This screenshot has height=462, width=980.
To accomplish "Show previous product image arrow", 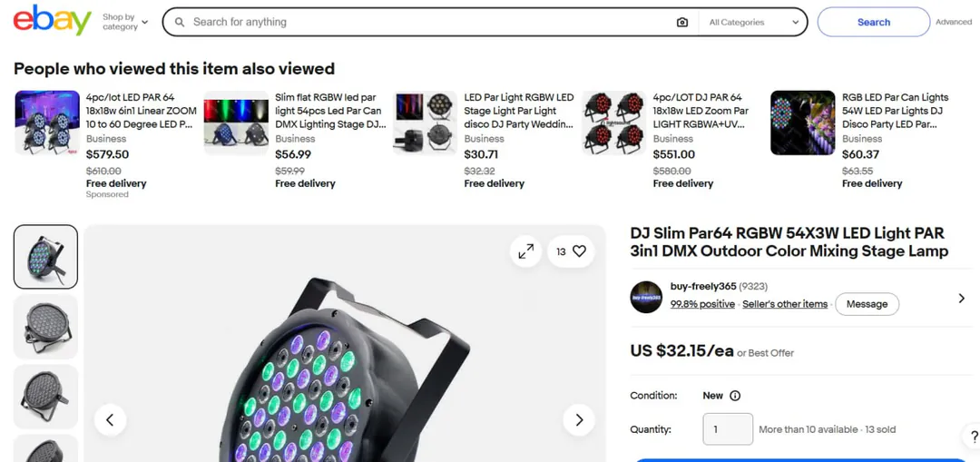I will pos(110,419).
